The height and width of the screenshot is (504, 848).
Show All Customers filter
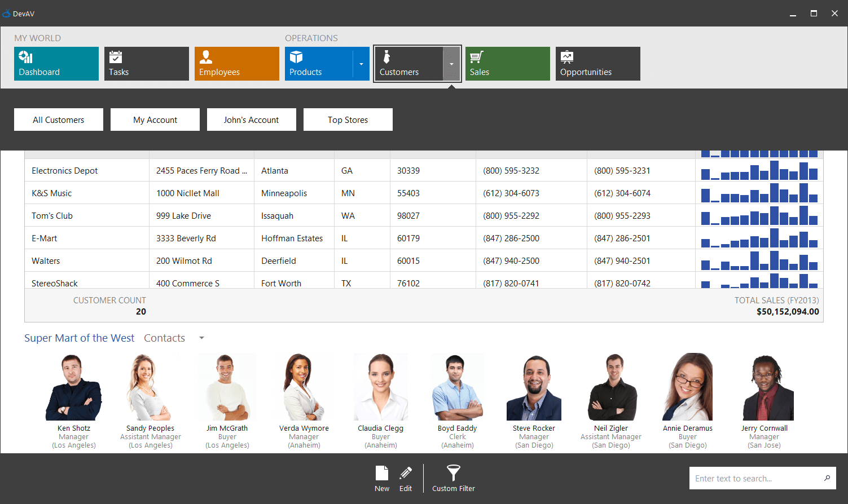click(59, 120)
